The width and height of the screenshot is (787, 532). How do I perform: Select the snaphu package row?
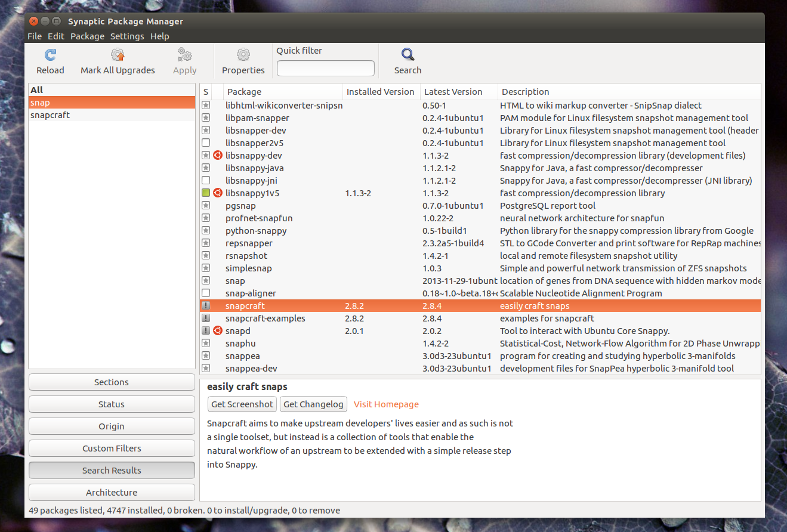click(x=480, y=344)
